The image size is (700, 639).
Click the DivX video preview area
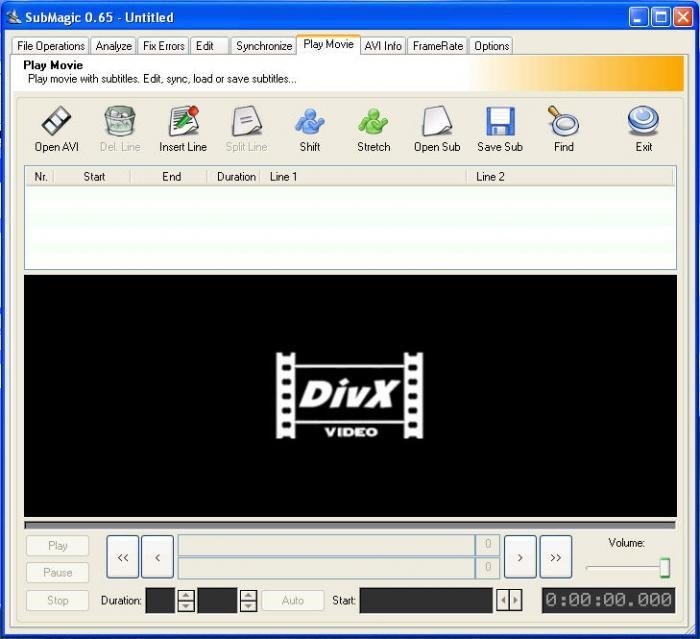pyautogui.click(x=350, y=396)
